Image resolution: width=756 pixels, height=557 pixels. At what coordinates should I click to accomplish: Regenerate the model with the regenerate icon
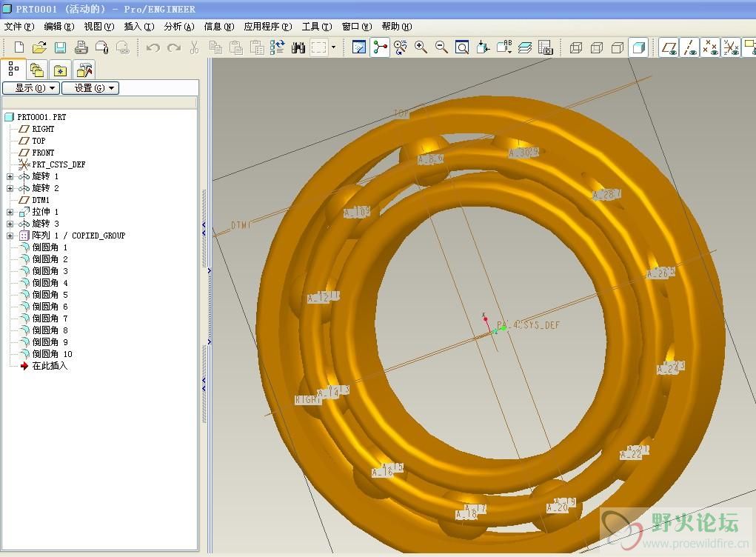277,47
